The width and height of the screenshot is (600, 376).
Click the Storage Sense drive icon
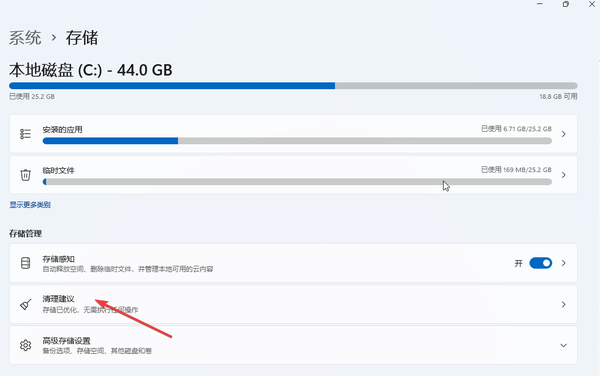pyautogui.click(x=25, y=263)
